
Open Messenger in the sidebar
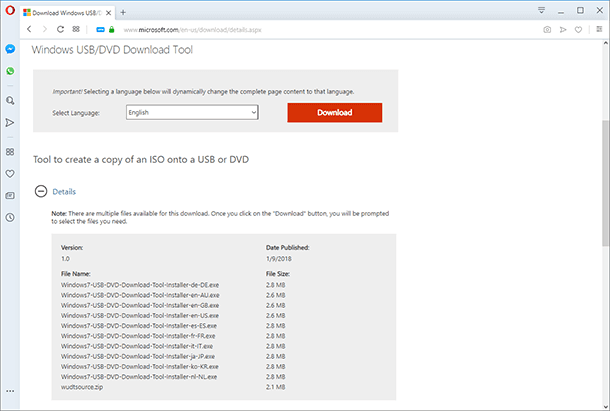(x=10, y=49)
